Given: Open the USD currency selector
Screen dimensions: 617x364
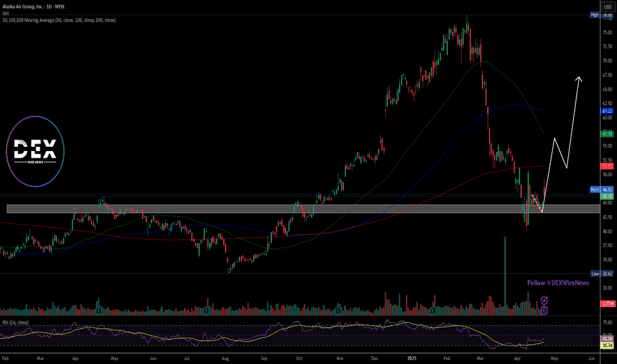Looking at the screenshot, I should pyautogui.click(x=608, y=7).
